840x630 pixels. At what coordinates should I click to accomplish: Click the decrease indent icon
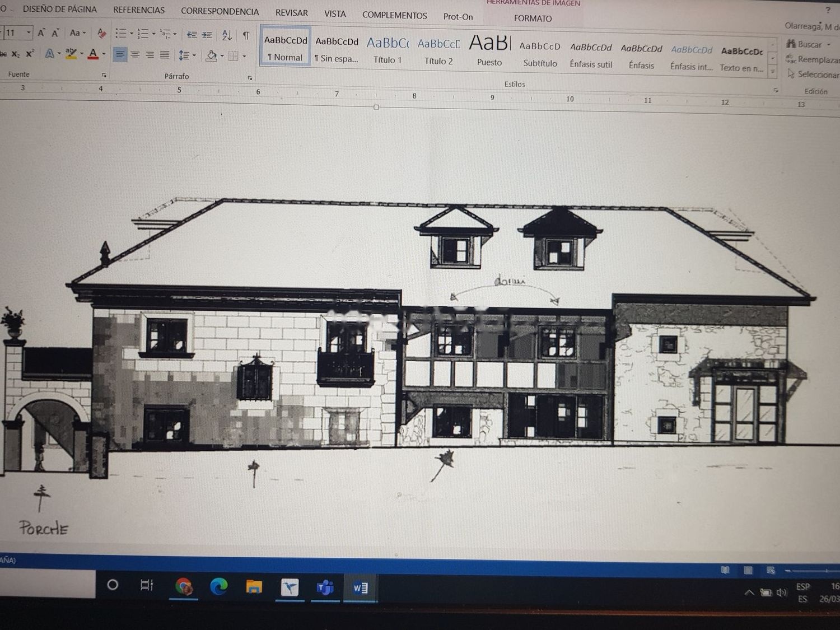(192, 35)
